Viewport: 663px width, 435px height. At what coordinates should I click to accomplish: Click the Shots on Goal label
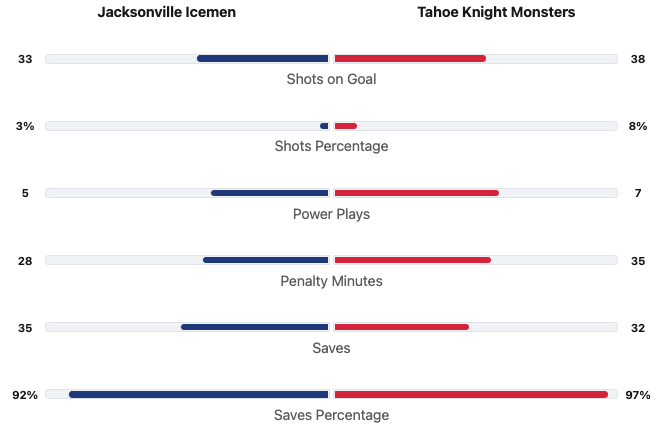click(331, 79)
